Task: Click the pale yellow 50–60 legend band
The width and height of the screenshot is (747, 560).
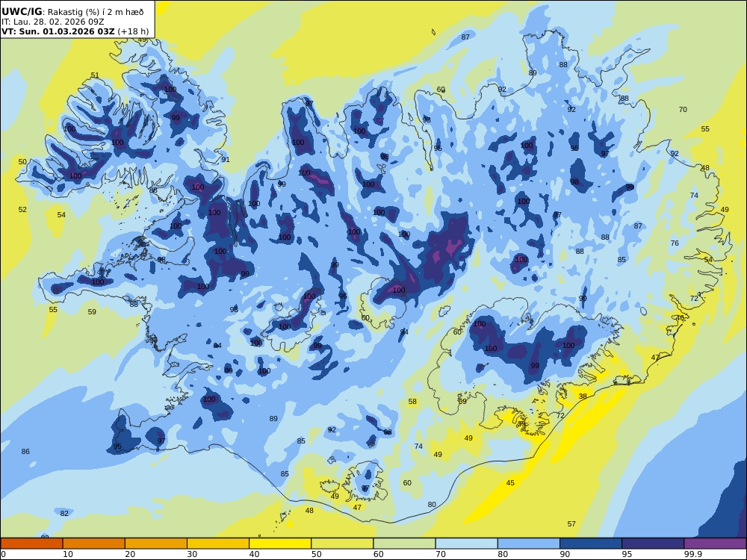Action: pyautogui.click(x=342, y=544)
